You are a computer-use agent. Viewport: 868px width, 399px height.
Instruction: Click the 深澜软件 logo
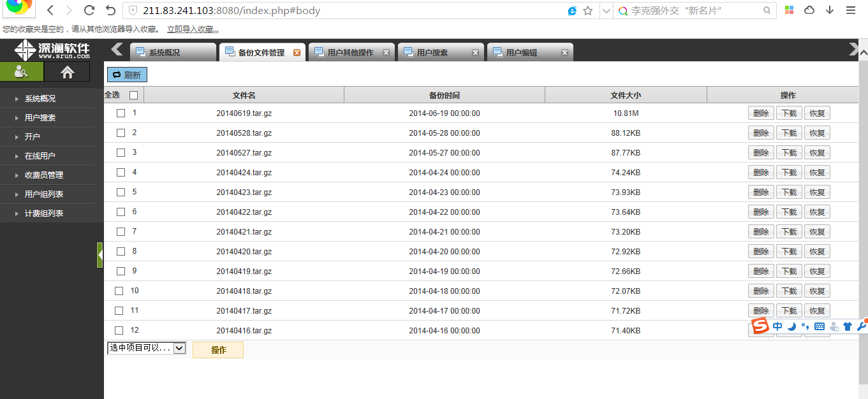pyautogui.click(x=52, y=50)
